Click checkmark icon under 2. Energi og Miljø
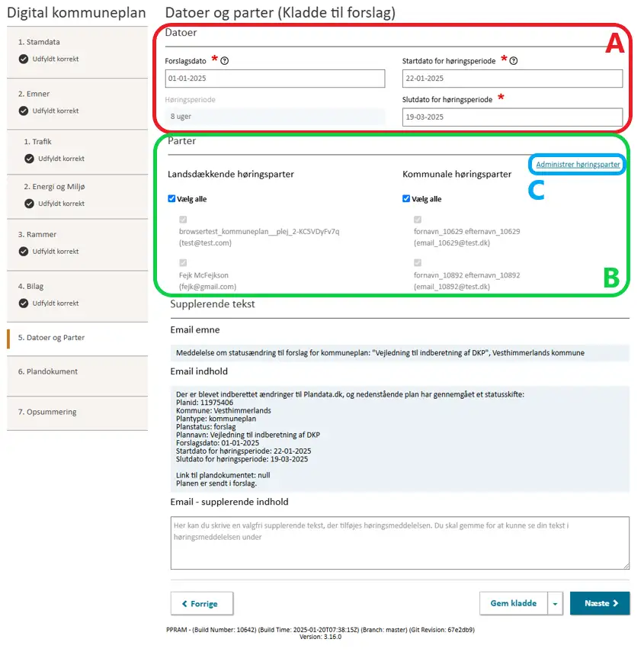 click(x=29, y=204)
